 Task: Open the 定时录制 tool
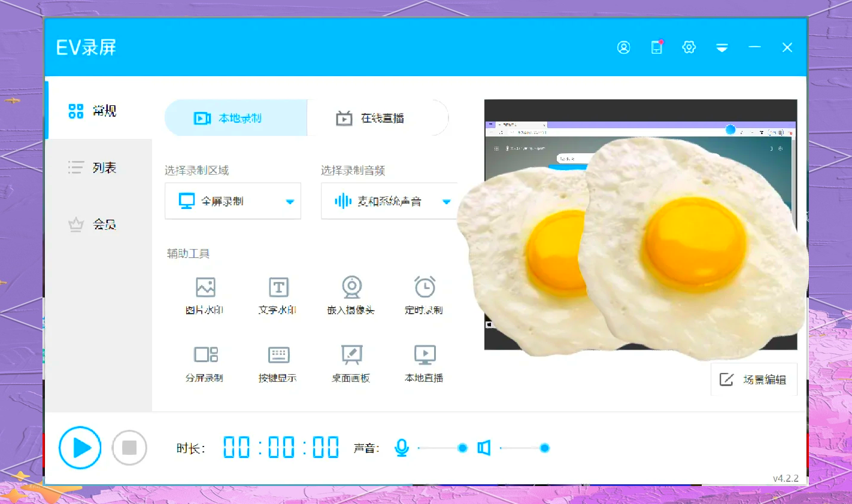tap(425, 296)
